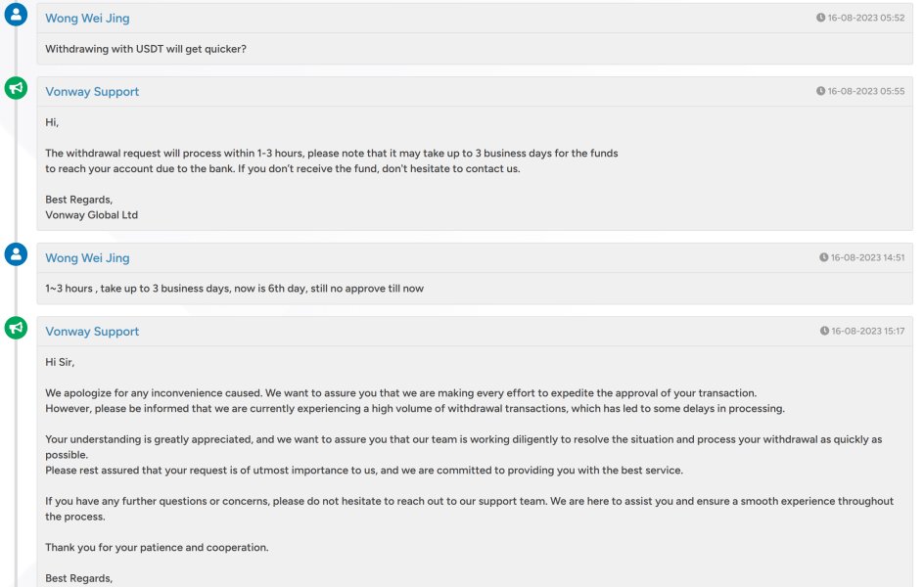Screen dimensions: 924x587
Task: Open Vonway Support name on 15:17 reply
Action: tap(92, 332)
